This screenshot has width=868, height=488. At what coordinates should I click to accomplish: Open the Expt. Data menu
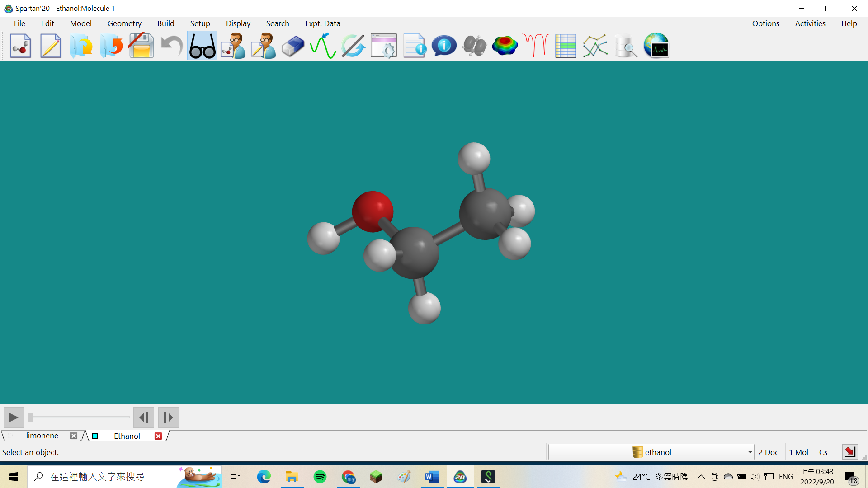coord(323,23)
